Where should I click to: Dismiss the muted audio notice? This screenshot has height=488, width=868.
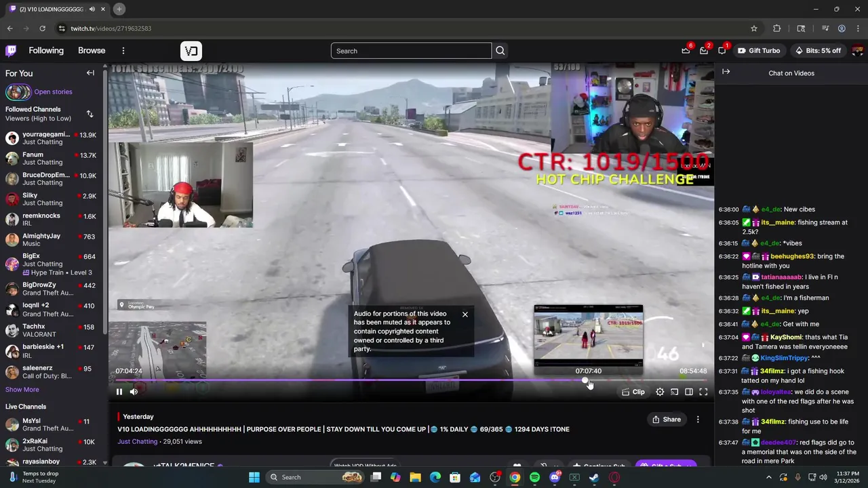pyautogui.click(x=465, y=314)
